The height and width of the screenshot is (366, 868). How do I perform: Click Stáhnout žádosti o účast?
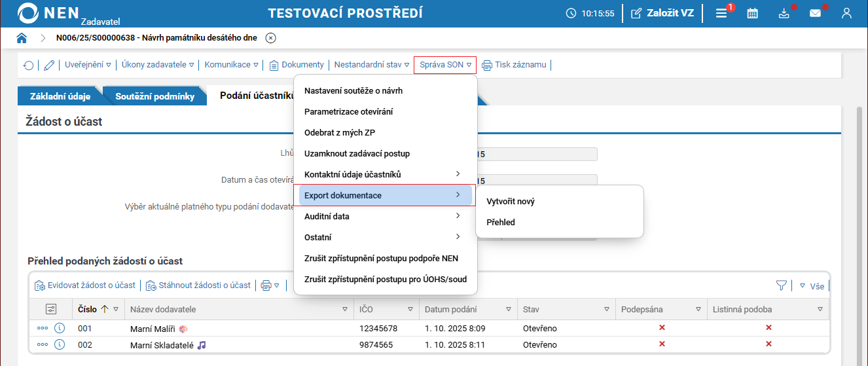tap(198, 285)
